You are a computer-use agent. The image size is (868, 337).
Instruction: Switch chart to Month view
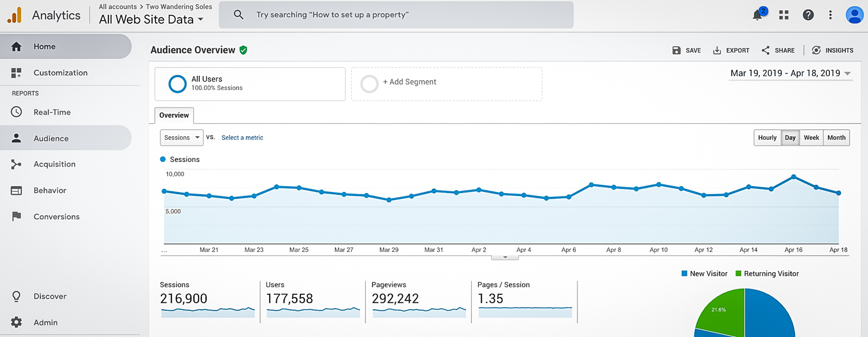[x=836, y=138]
